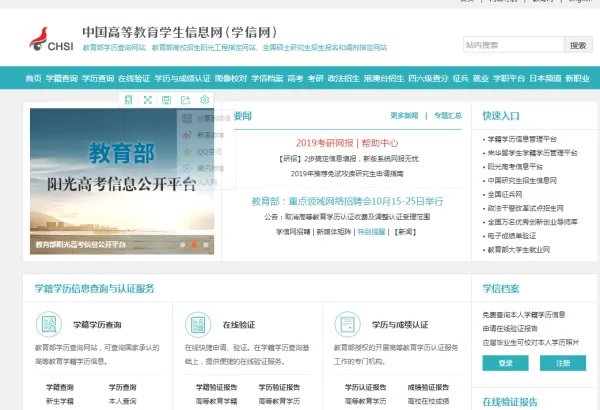
Task: Go to 考研 in the navigation bar
Action: point(315,78)
